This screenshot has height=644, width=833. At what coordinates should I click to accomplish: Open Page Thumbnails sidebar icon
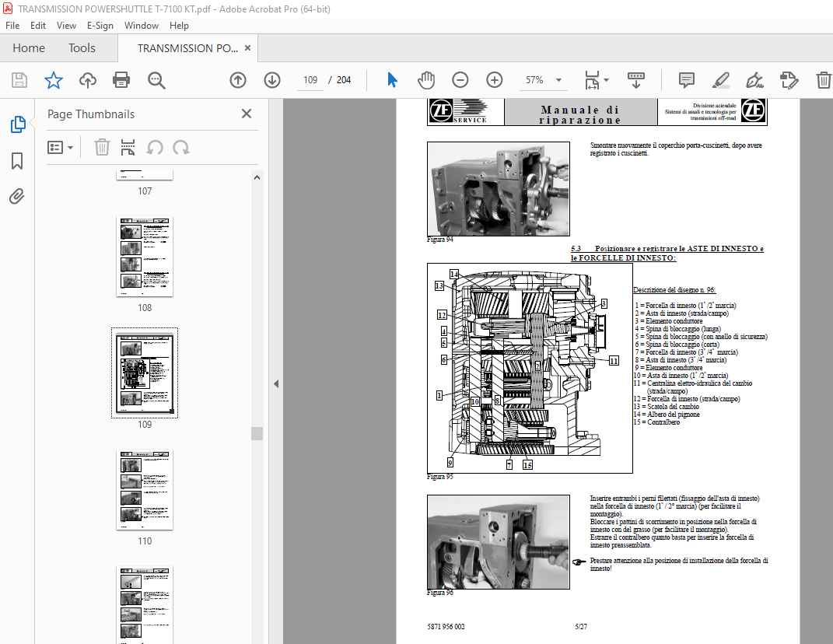pyautogui.click(x=18, y=124)
